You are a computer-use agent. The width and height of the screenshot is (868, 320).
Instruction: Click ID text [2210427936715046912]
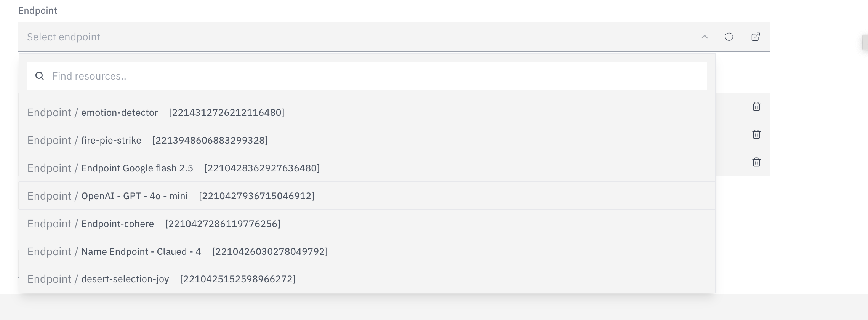(x=256, y=196)
